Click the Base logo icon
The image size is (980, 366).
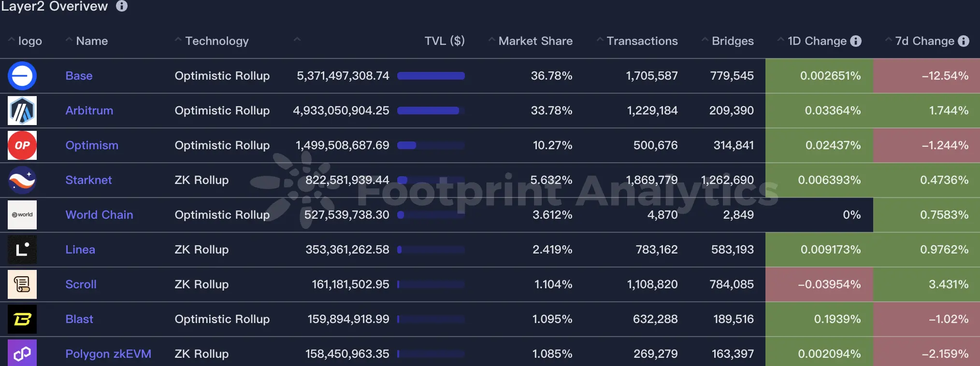click(22, 76)
